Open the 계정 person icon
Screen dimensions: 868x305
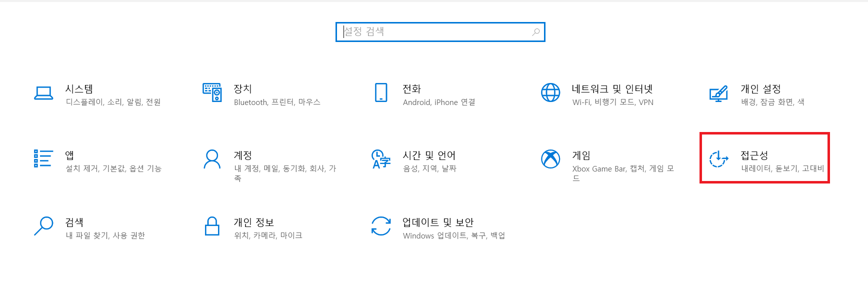point(212,159)
